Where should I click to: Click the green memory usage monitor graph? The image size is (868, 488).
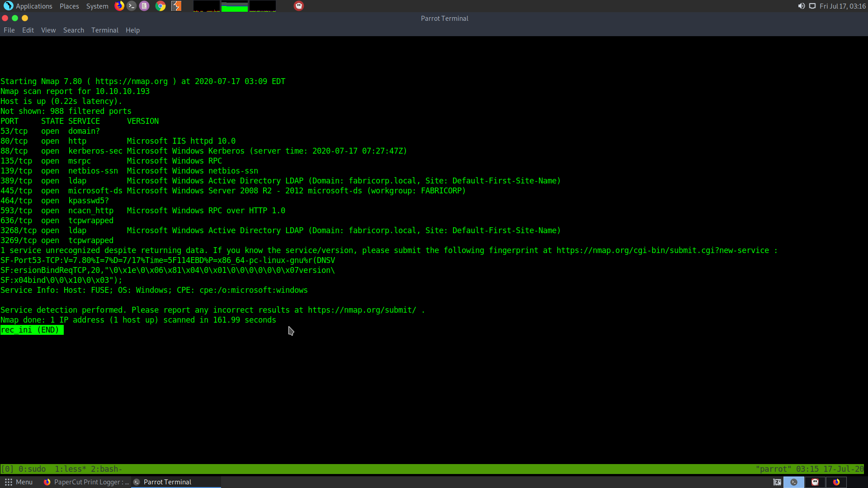(x=234, y=6)
